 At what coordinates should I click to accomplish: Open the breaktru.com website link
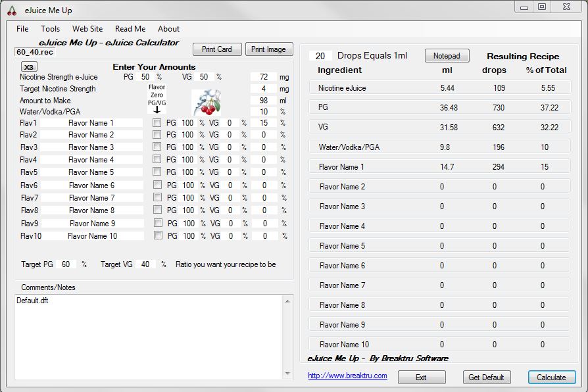click(348, 376)
